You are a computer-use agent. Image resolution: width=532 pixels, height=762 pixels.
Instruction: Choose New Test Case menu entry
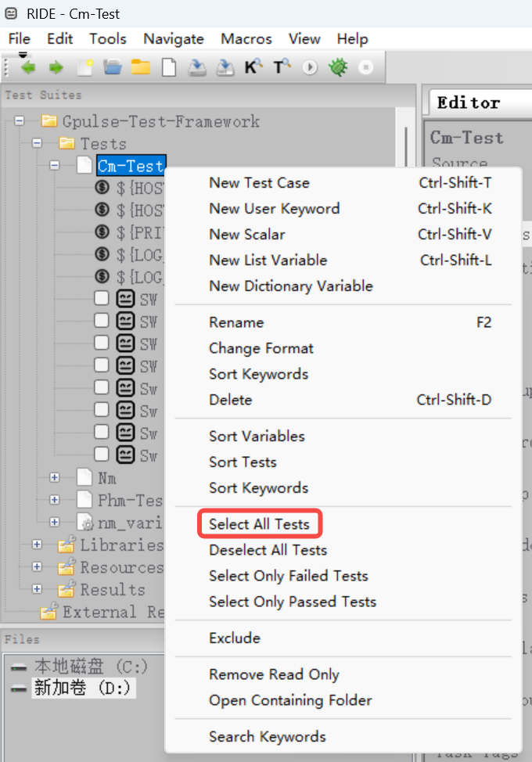click(259, 183)
